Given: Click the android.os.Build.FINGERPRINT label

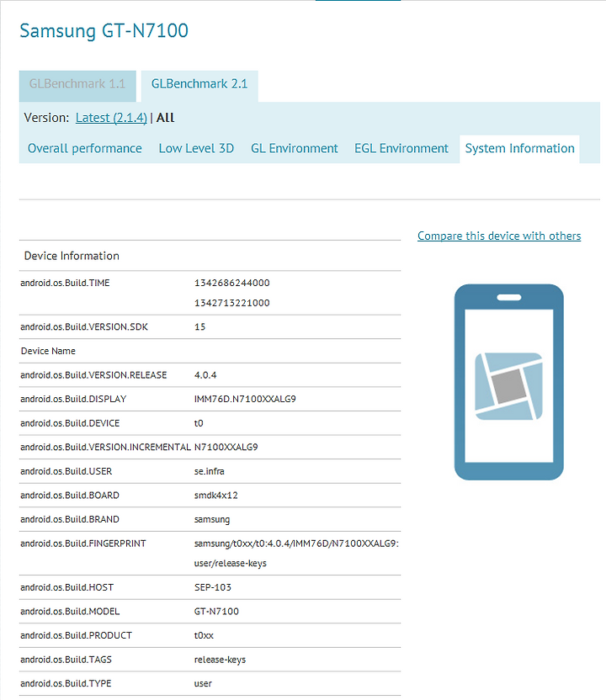Looking at the screenshot, I should point(83,544).
